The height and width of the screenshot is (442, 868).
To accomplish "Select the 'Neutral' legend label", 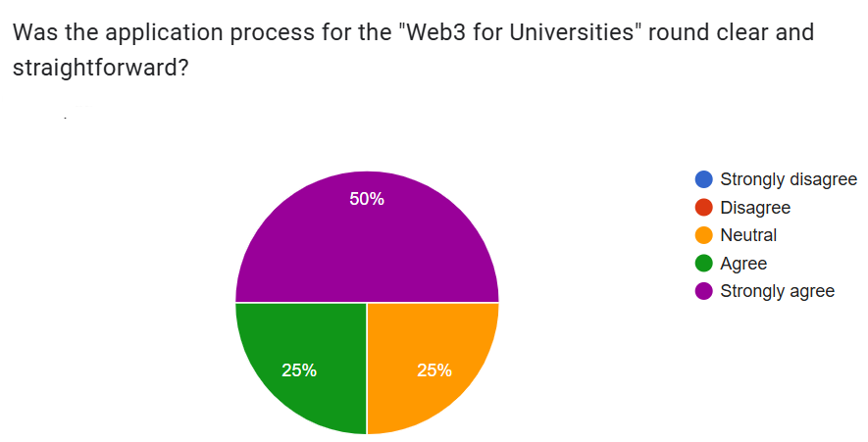I will [748, 235].
